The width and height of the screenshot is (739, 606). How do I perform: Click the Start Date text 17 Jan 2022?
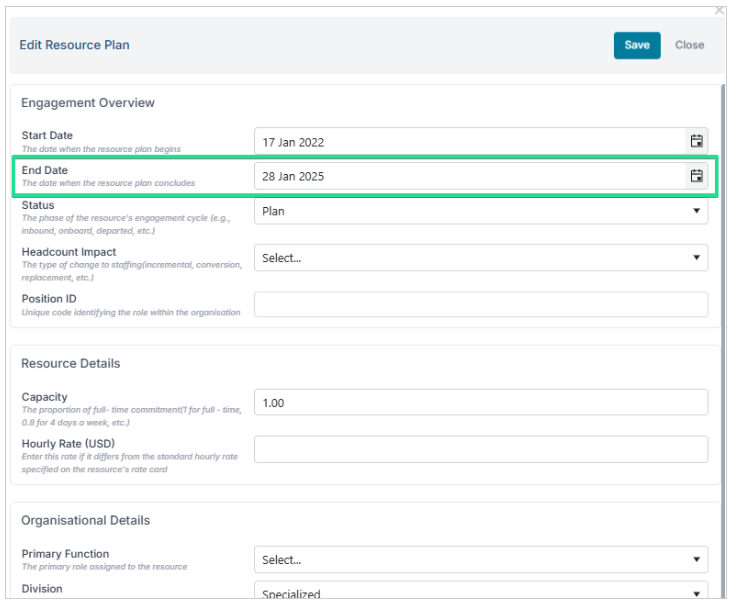click(293, 142)
